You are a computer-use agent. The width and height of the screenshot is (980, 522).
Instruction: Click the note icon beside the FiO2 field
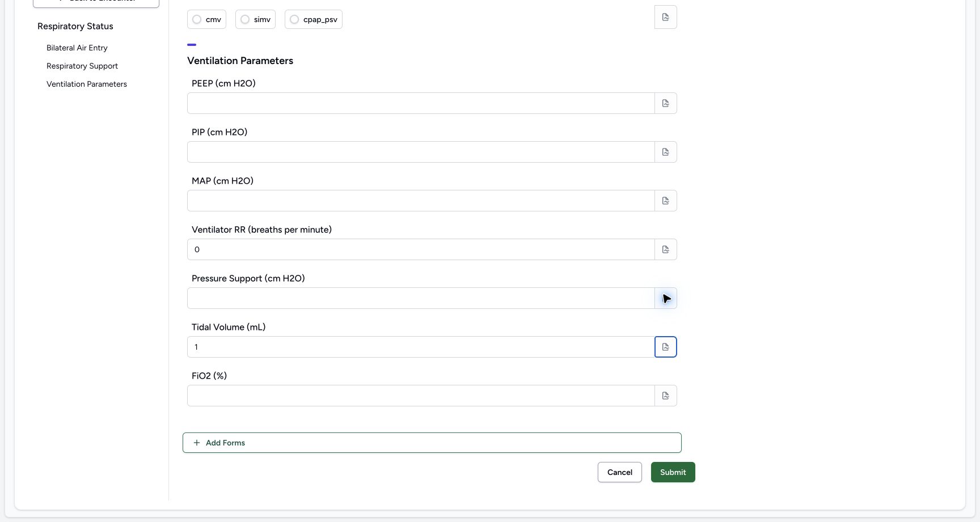[x=666, y=396]
